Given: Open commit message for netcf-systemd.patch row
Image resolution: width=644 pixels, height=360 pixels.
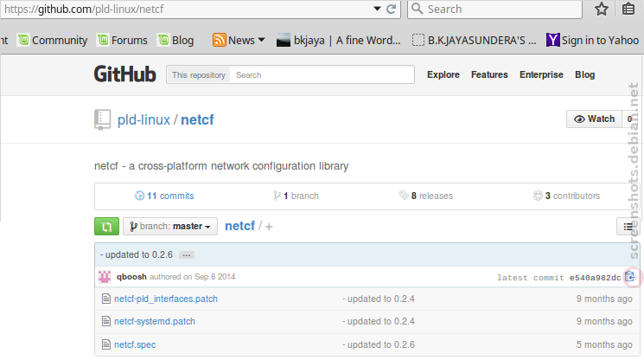Looking at the screenshot, I should coord(379,321).
